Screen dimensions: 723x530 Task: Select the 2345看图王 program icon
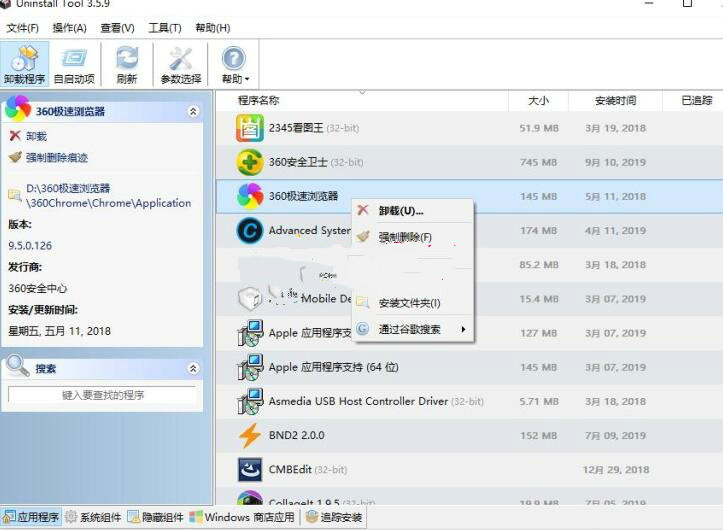pyautogui.click(x=249, y=128)
